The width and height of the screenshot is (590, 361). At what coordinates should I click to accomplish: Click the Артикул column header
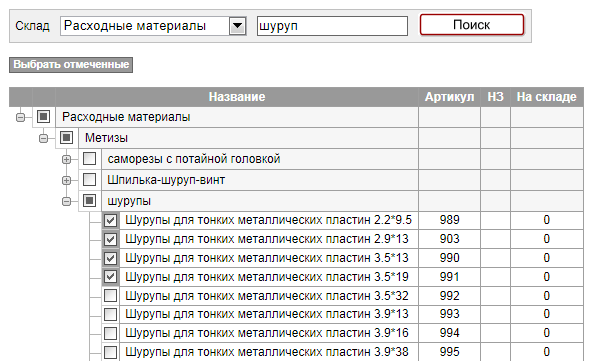[x=450, y=97]
